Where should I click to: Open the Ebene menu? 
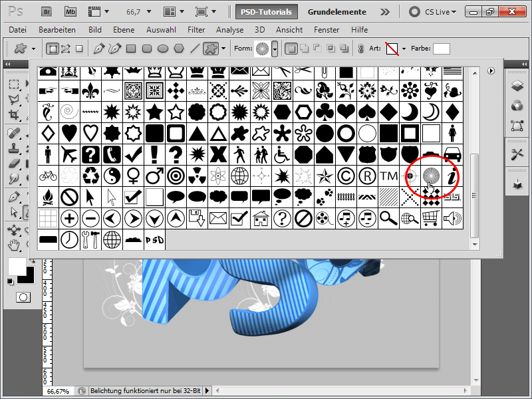(x=124, y=30)
